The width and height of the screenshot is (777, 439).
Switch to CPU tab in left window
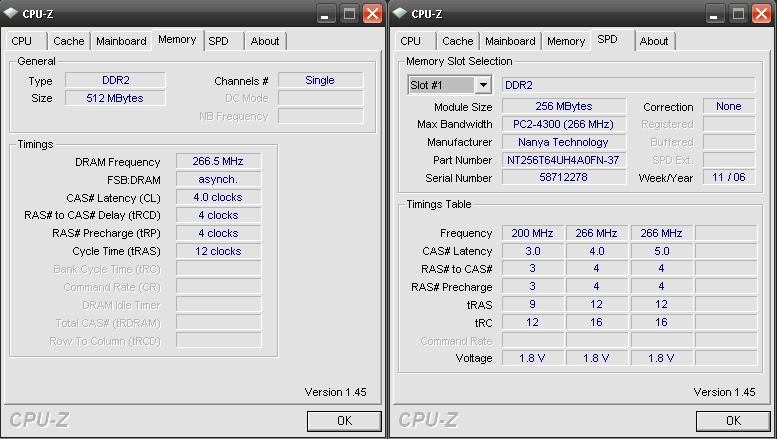click(x=21, y=41)
